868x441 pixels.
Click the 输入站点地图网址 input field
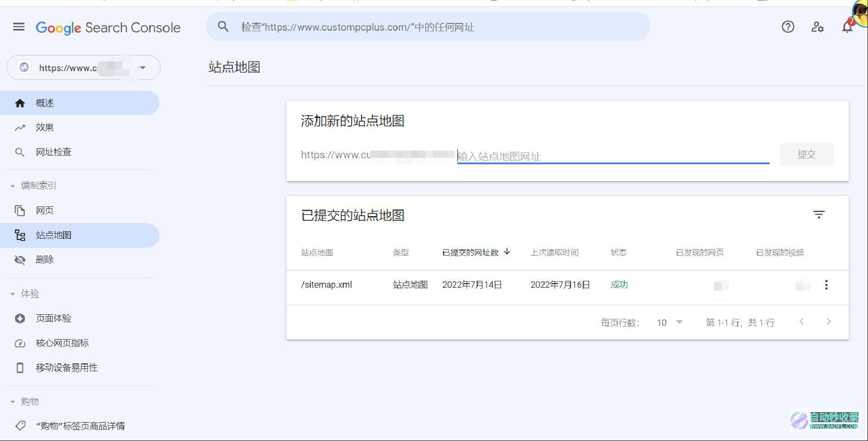(613, 156)
